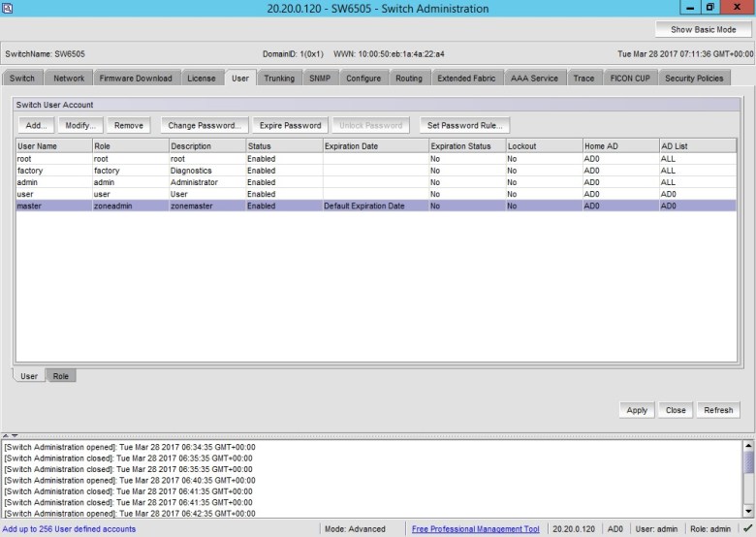Click the application icon in title bar
The width and height of the screenshot is (756, 537).
(x=8, y=8)
